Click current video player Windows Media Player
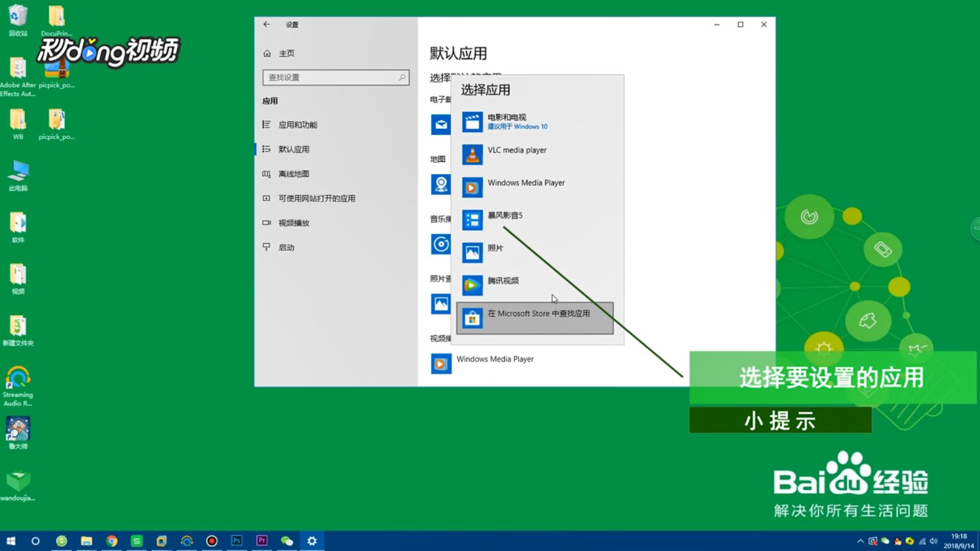The image size is (980, 551). (x=482, y=364)
